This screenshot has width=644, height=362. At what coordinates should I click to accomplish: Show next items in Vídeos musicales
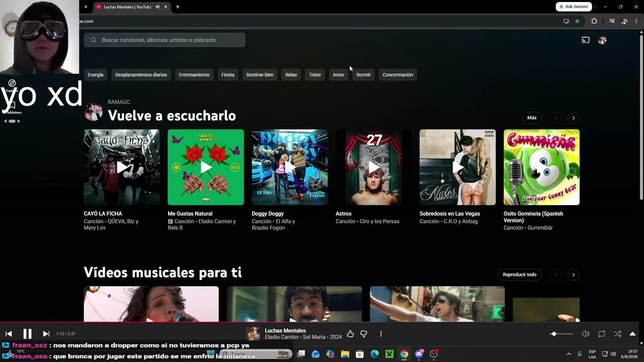click(x=574, y=275)
